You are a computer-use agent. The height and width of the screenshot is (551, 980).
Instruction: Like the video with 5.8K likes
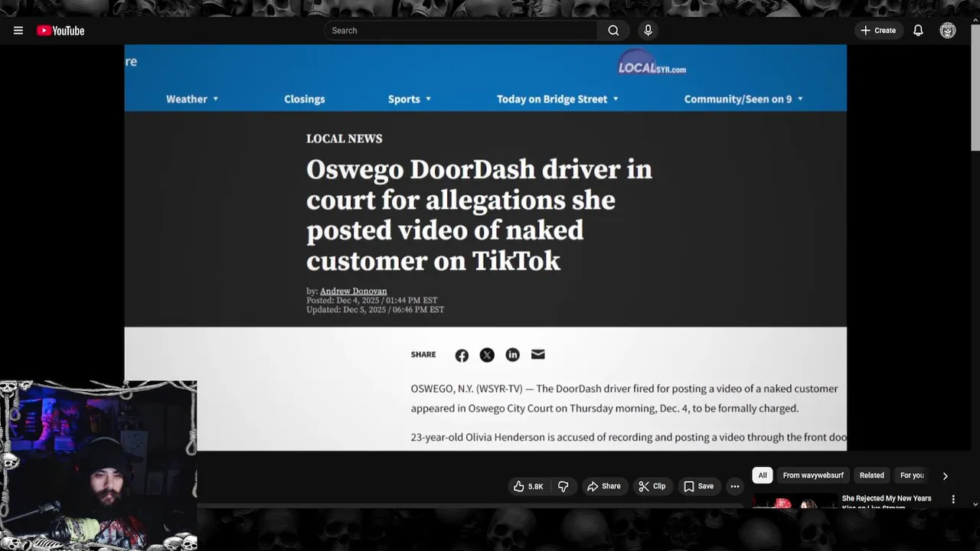tap(528, 486)
